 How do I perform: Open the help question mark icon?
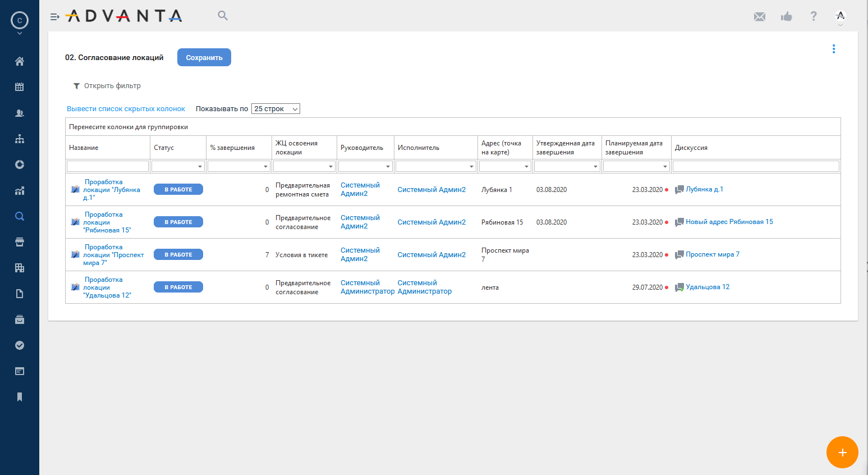814,16
